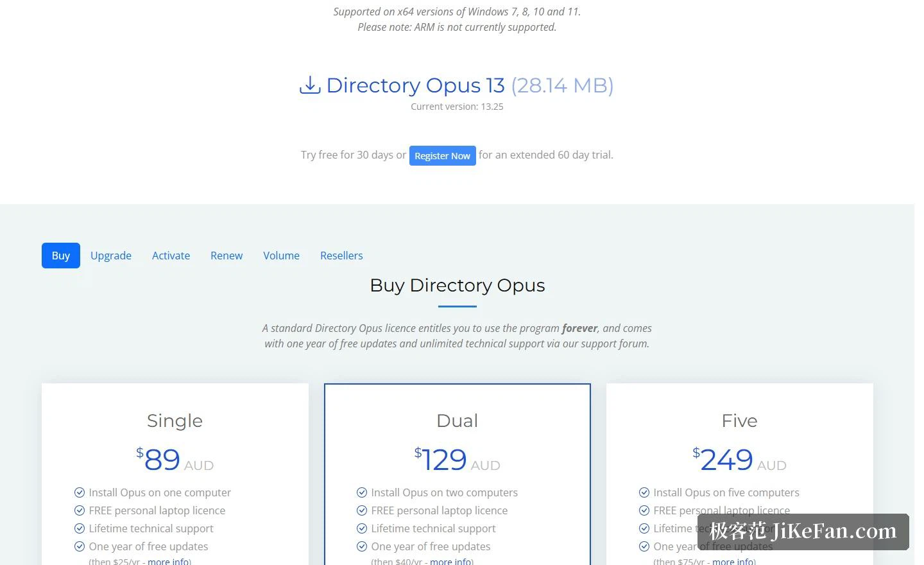Click check icon beside 'Install Opus on five computers'
Image resolution: width=924 pixels, height=565 pixels.
(x=644, y=492)
